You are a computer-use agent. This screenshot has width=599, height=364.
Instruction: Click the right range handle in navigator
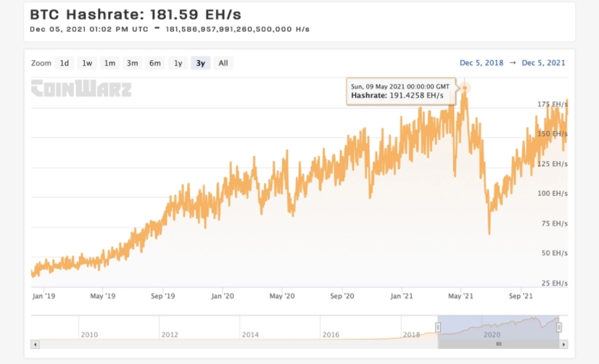pyautogui.click(x=559, y=327)
